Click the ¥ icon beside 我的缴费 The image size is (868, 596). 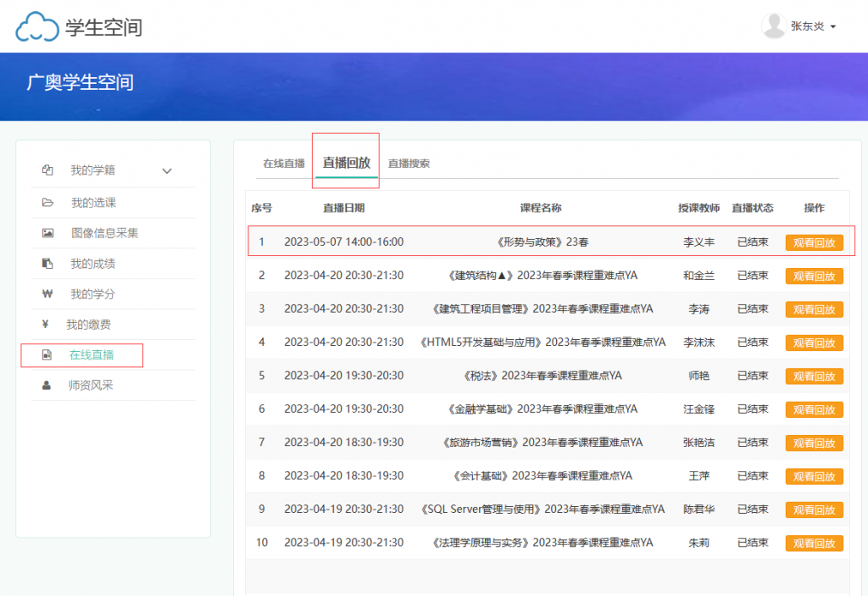tap(46, 325)
